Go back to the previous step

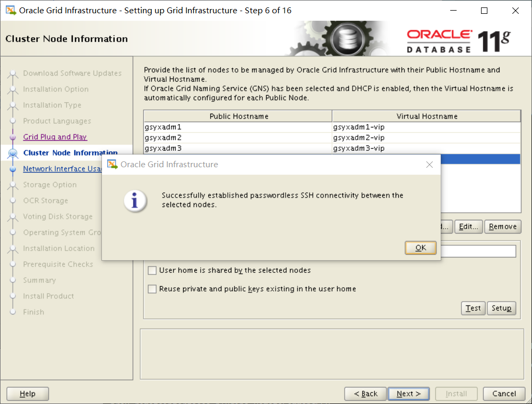pyautogui.click(x=365, y=393)
